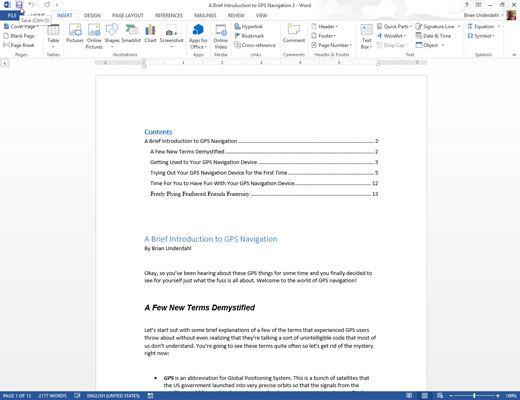Open Apps for Office

pyautogui.click(x=198, y=36)
